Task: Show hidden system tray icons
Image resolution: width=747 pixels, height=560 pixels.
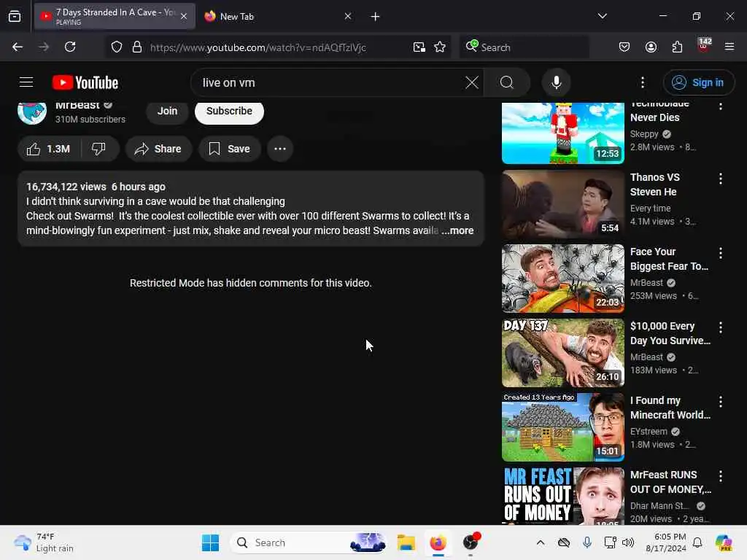Action: 541,542
